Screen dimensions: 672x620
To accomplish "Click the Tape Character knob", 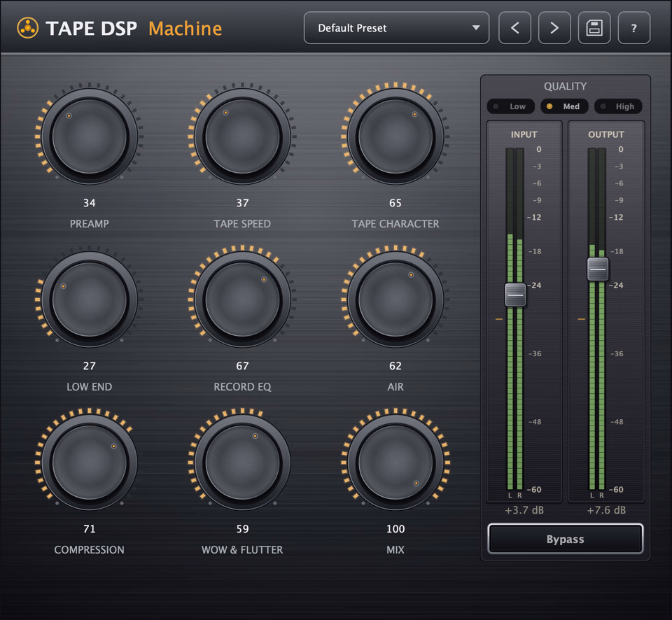I will [395, 136].
